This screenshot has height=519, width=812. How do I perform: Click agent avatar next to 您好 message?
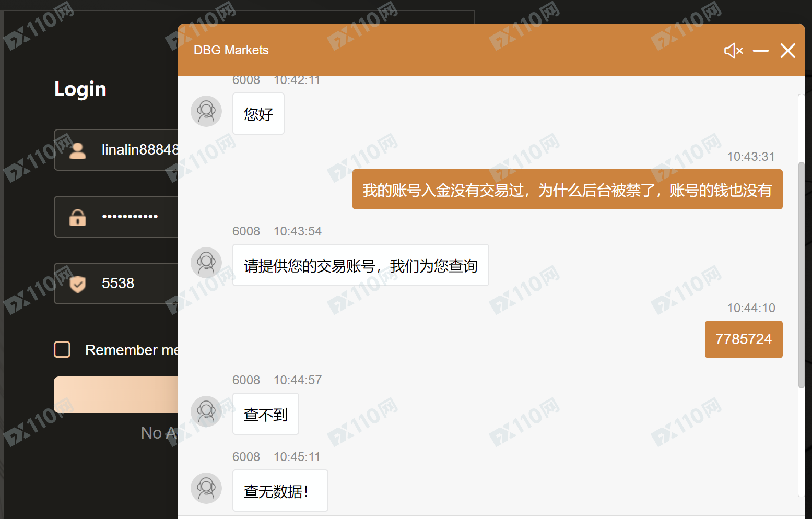click(x=206, y=111)
